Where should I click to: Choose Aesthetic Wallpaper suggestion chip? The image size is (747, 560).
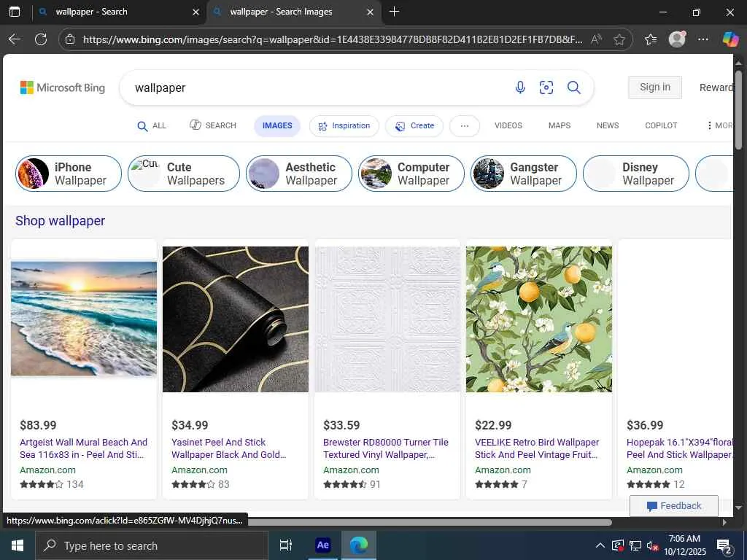[299, 174]
